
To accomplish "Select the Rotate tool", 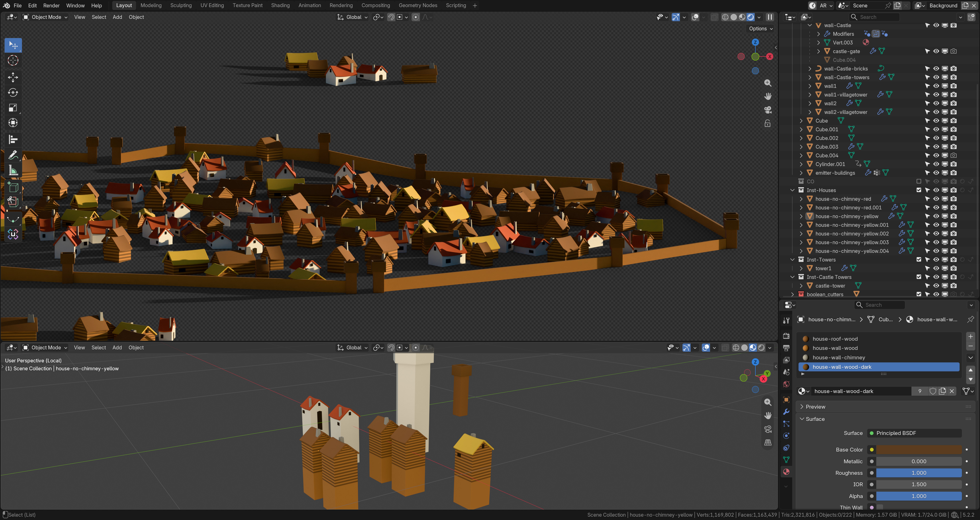I will click(x=13, y=92).
